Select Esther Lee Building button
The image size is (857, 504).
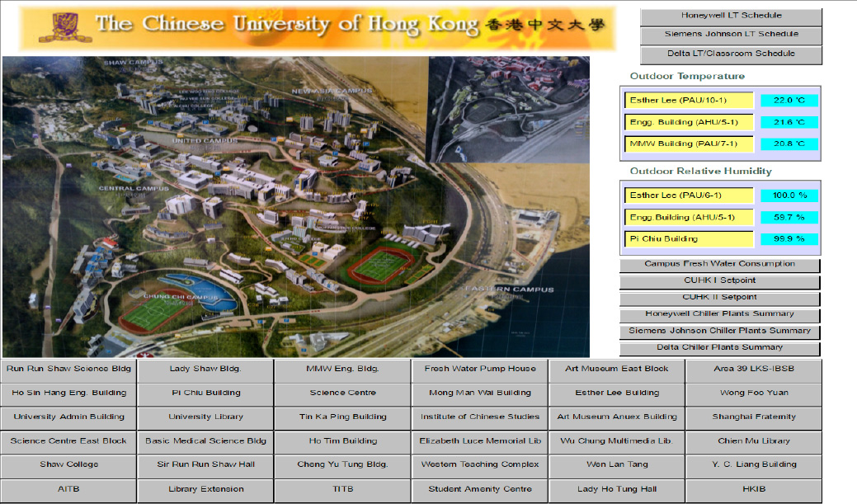tap(617, 394)
